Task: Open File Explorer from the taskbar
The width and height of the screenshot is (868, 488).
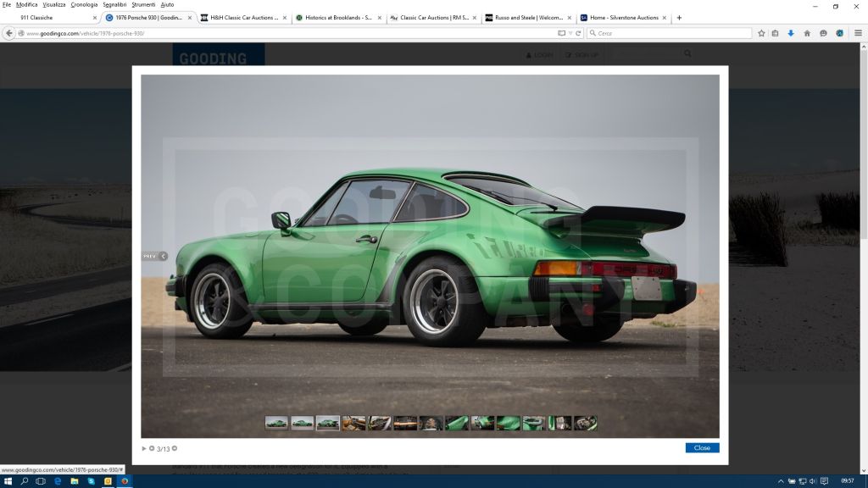Action: coord(75,481)
